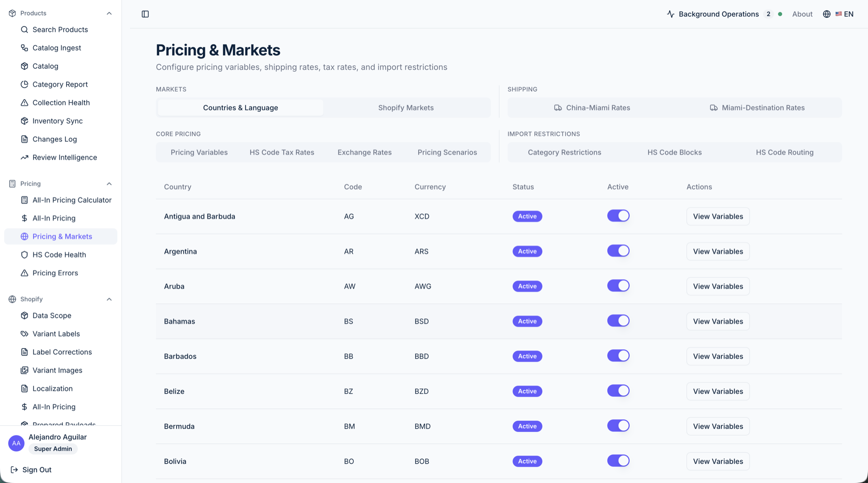868x483 pixels.
Task: Switch to Countries & Language tab
Action: pos(241,107)
